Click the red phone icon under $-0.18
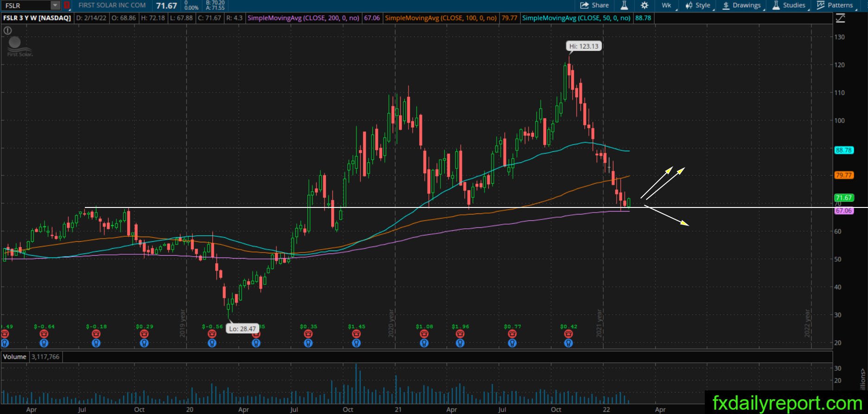The image size is (868, 414). pos(96,334)
